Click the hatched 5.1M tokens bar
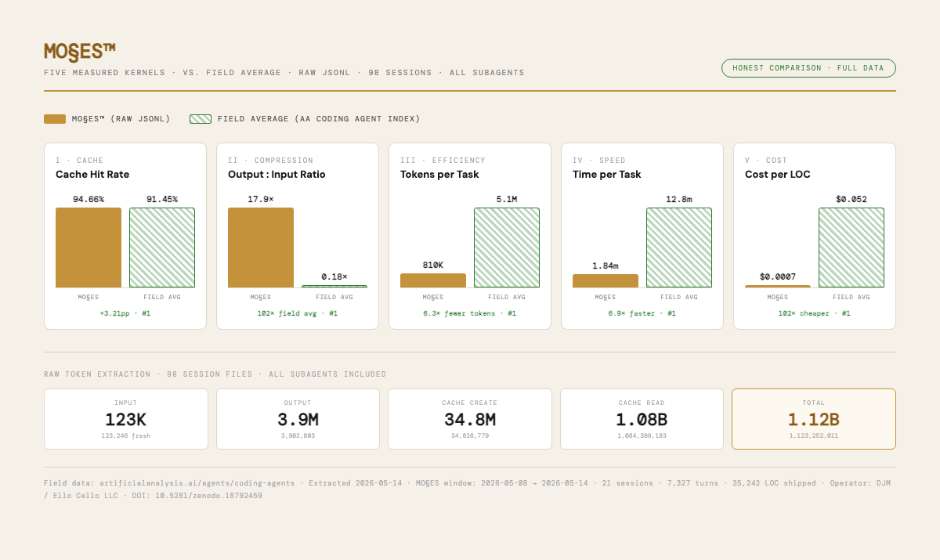 click(507, 247)
